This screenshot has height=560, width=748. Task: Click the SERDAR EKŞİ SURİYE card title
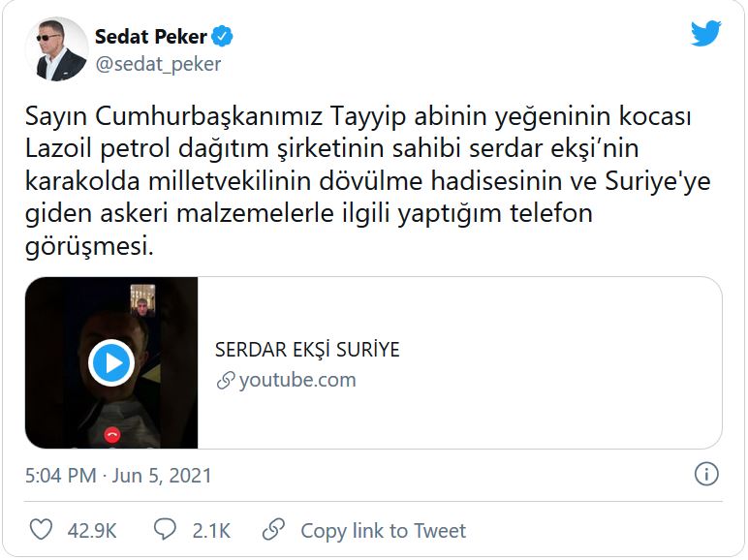pyautogui.click(x=306, y=350)
